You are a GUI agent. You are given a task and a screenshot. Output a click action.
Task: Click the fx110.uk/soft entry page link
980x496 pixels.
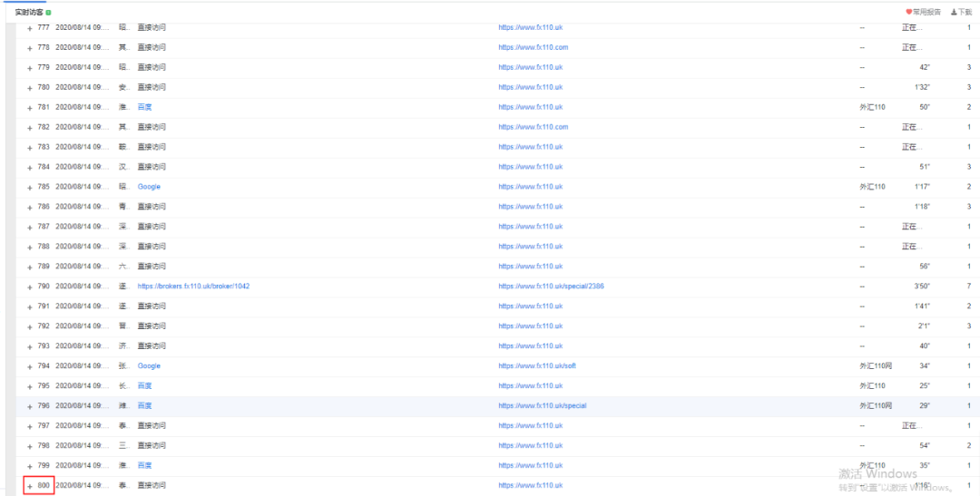537,366
